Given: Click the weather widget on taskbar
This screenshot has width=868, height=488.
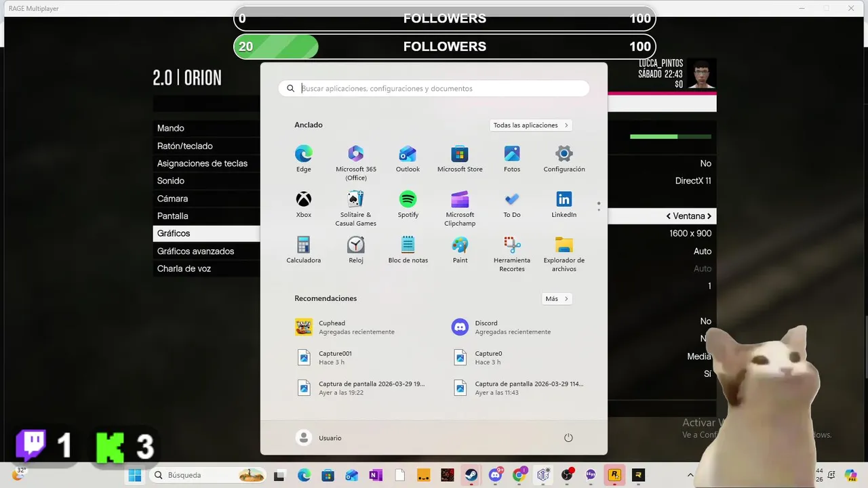Looking at the screenshot, I should pyautogui.click(x=19, y=474).
